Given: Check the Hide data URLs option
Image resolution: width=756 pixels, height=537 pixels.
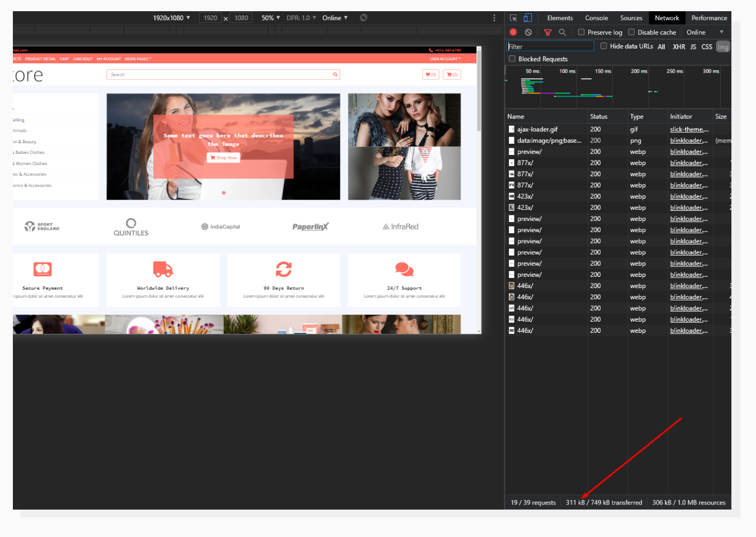Looking at the screenshot, I should point(603,46).
